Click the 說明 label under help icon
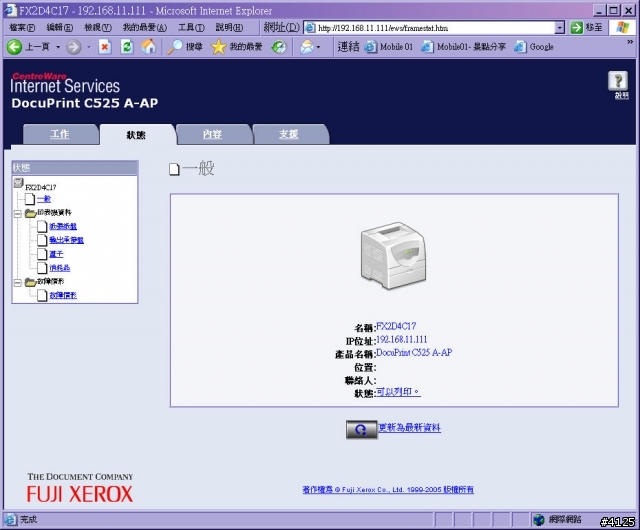Screen dimensions: 640x530 click(622, 96)
